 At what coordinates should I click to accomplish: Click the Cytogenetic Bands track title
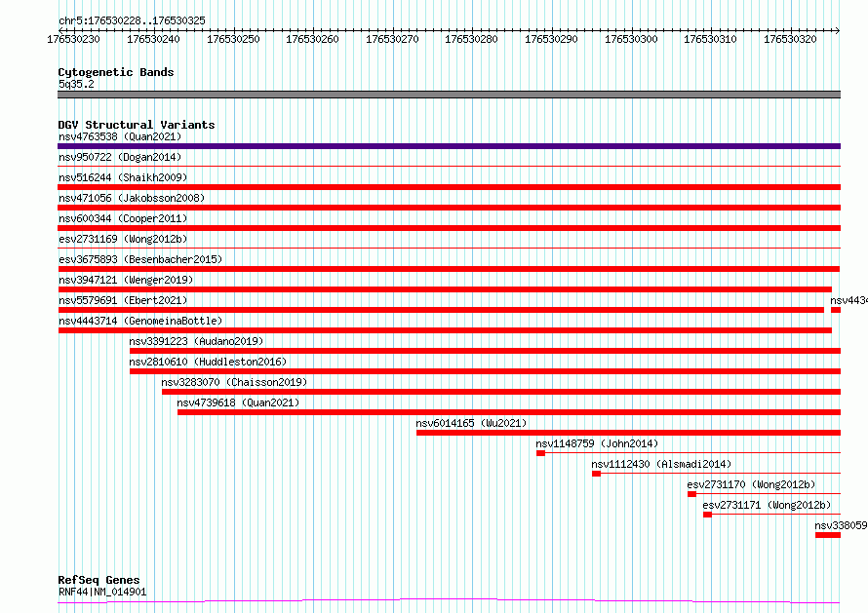[116, 72]
